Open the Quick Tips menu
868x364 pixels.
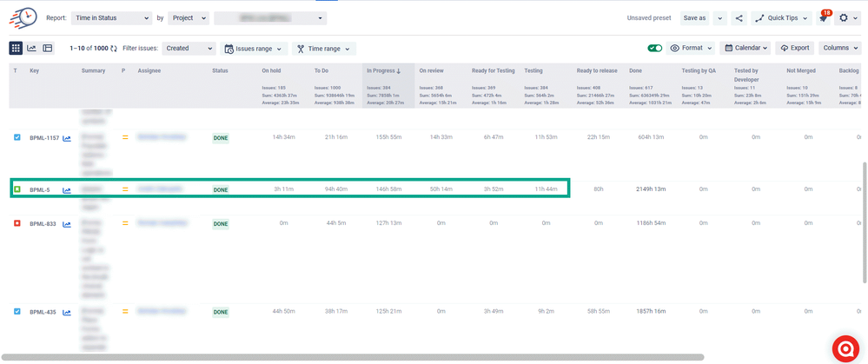(781, 18)
